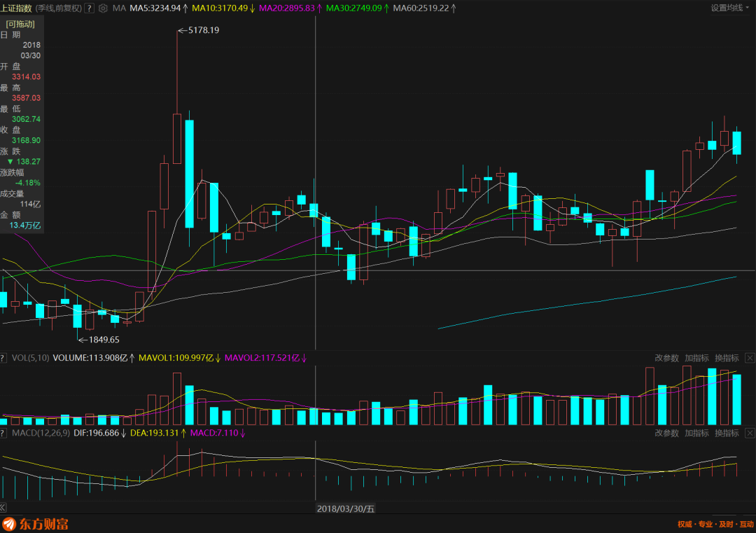Screen dimensions: 756x533
Task: Click the MAVOL2:117.521亿 reading
Action: coord(262,358)
